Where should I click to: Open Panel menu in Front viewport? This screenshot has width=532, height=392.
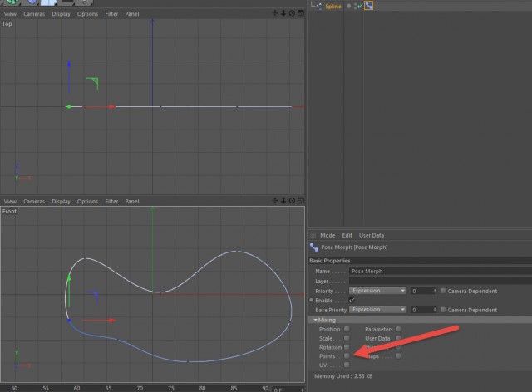point(132,202)
